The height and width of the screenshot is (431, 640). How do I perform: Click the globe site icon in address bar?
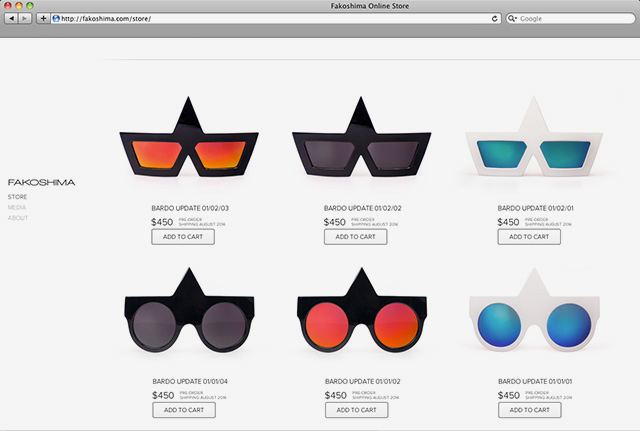click(x=56, y=18)
